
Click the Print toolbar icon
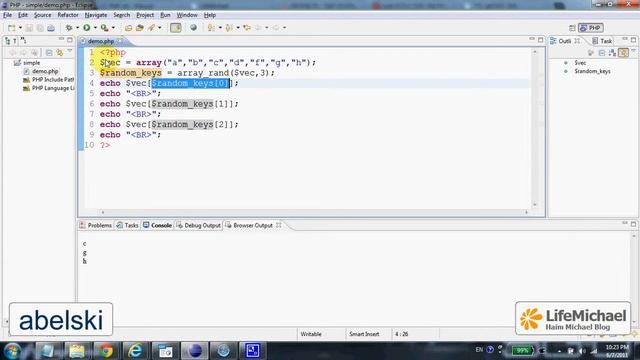(51, 28)
